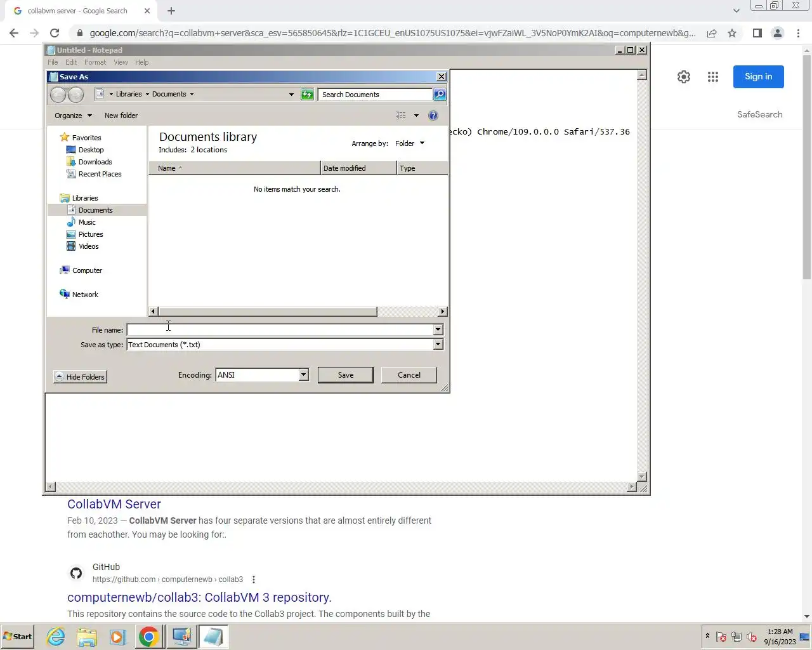Click the Search Documents magnifier icon
This screenshot has height=650, width=812.
click(x=440, y=95)
